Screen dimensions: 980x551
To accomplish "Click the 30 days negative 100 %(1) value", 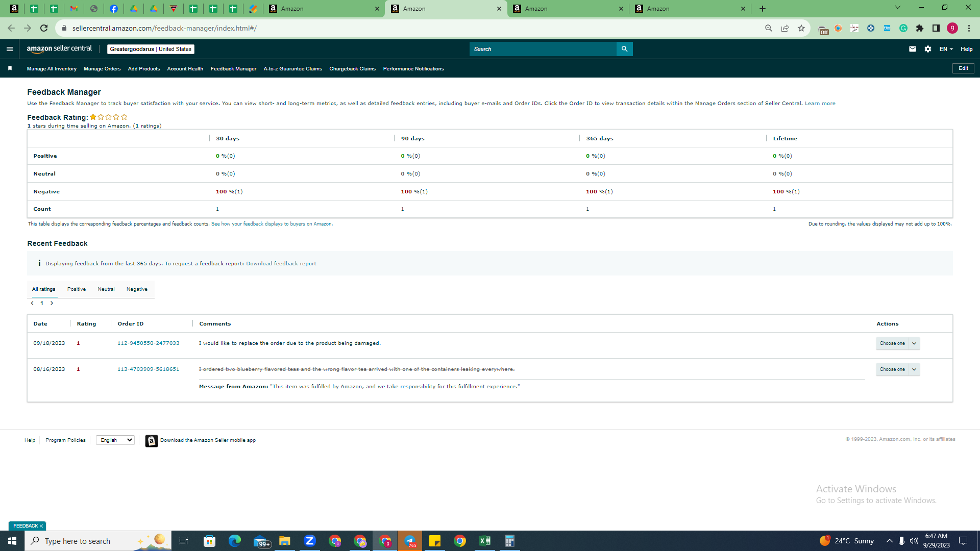I will pos(229,192).
